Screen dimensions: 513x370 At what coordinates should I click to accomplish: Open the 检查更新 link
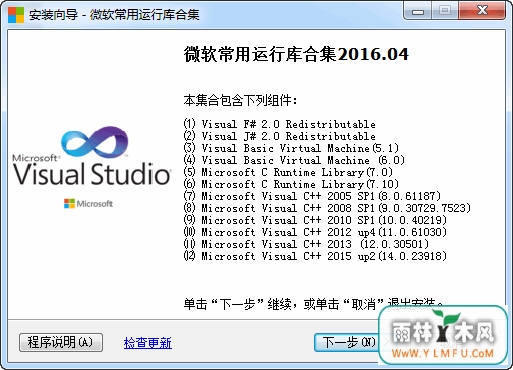click(x=148, y=343)
